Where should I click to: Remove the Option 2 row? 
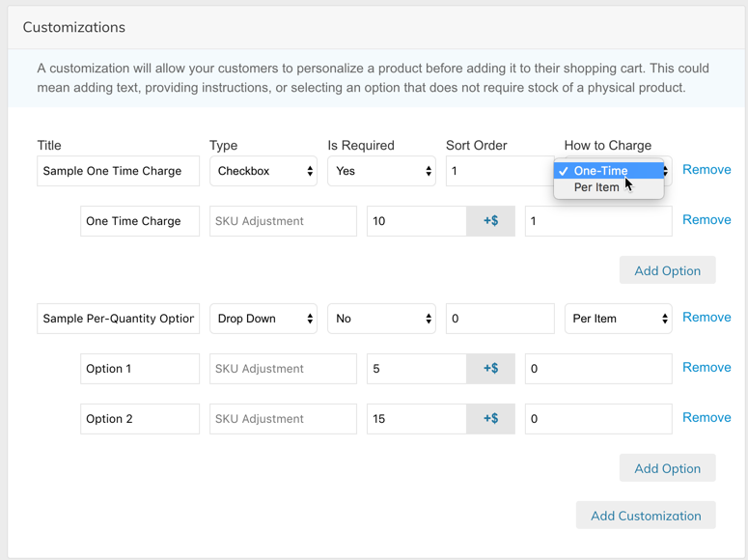[706, 418]
